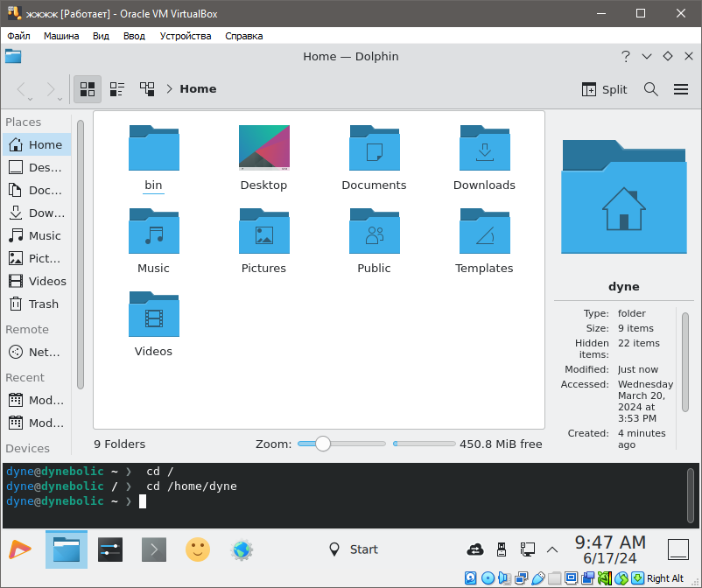This screenshot has width=702, height=588.
Task: Click the Dolphin file manager taskbar icon
Action: tap(67, 549)
